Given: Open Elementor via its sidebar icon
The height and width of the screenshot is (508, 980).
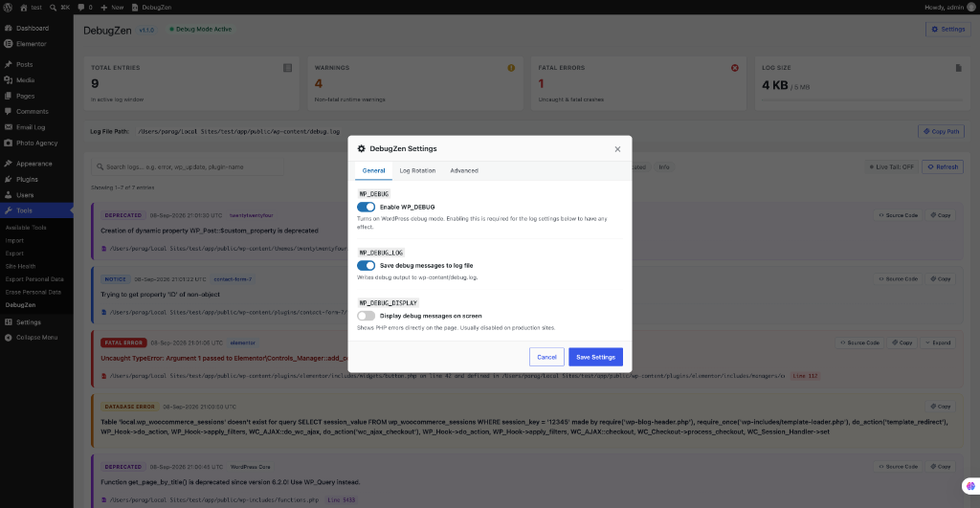Looking at the screenshot, I should pyautogui.click(x=8, y=44).
